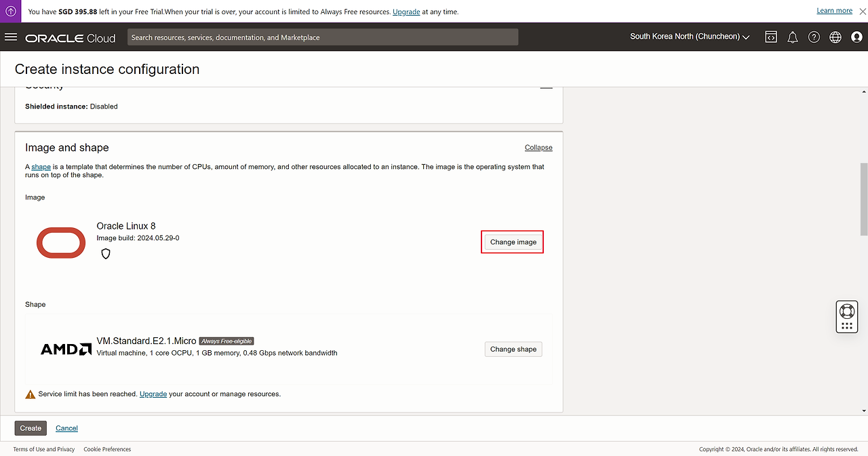
Task: Click the Cancel link
Action: (66, 428)
